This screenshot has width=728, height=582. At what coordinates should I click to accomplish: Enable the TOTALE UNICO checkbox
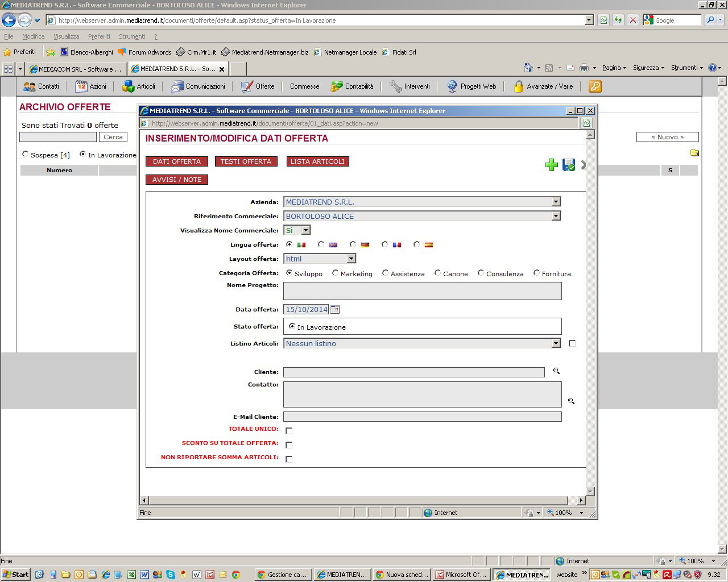(289, 431)
